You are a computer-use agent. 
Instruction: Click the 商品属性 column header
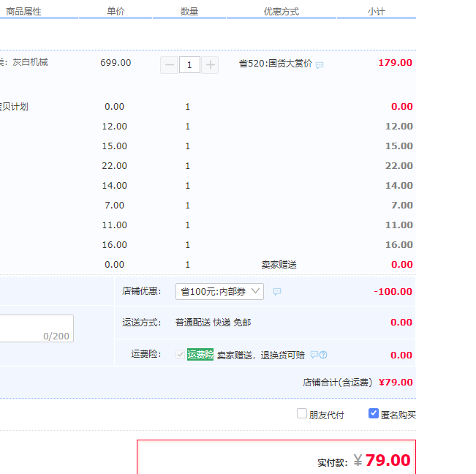[x=23, y=12]
